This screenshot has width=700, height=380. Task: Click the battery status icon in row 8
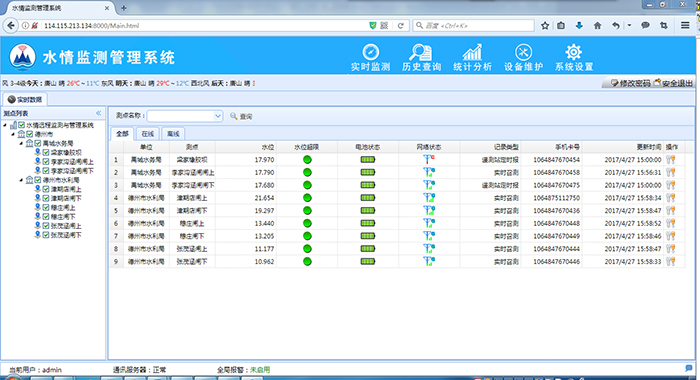pyautogui.click(x=368, y=249)
